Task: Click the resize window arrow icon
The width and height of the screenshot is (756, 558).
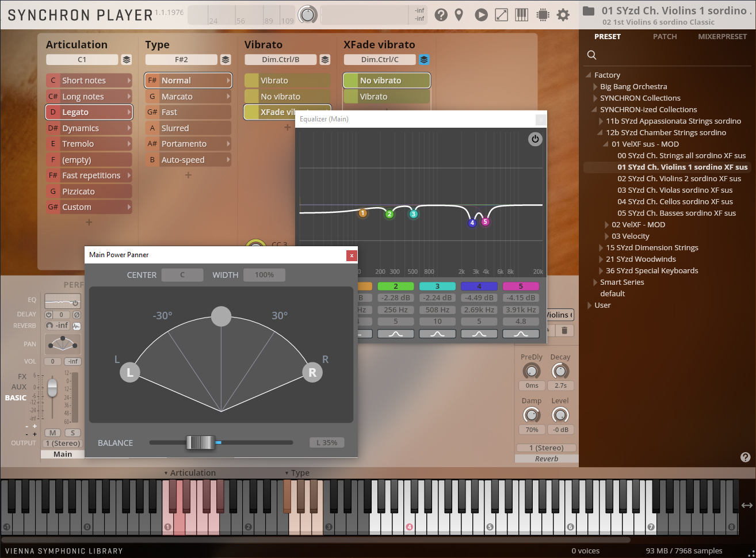Action: 502,15
